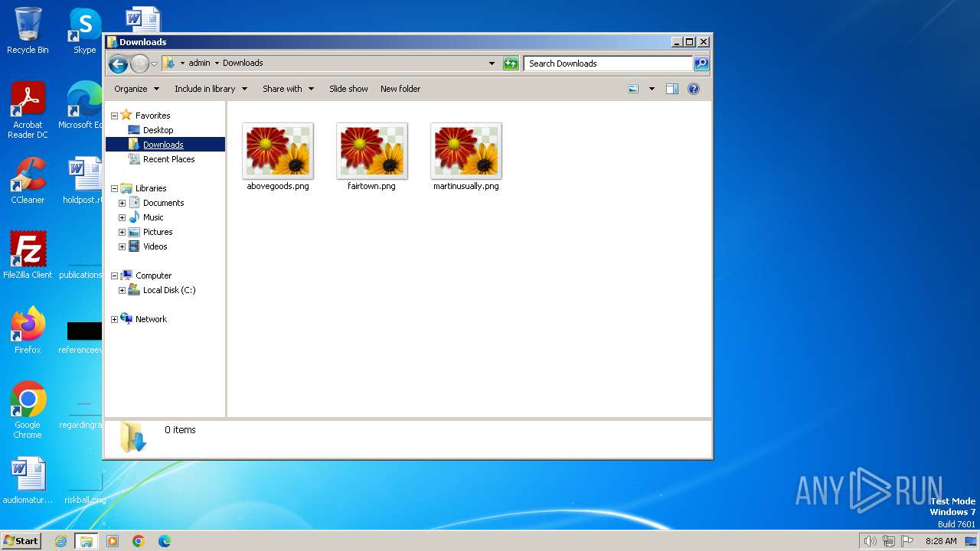Open the address bar history dropdown
The height and width of the screenshot is (551, 980).
pos(492,64)
